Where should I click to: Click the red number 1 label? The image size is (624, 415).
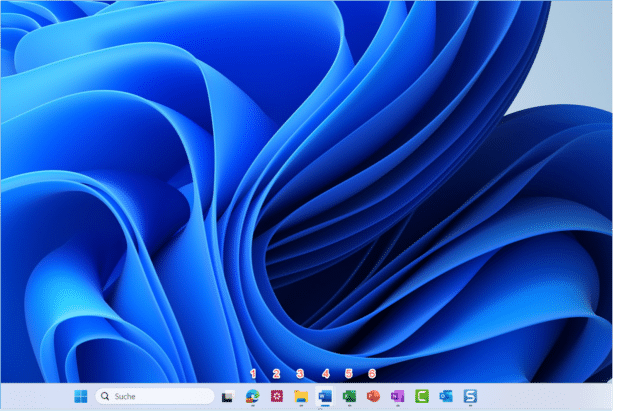[x=253, y=373]
